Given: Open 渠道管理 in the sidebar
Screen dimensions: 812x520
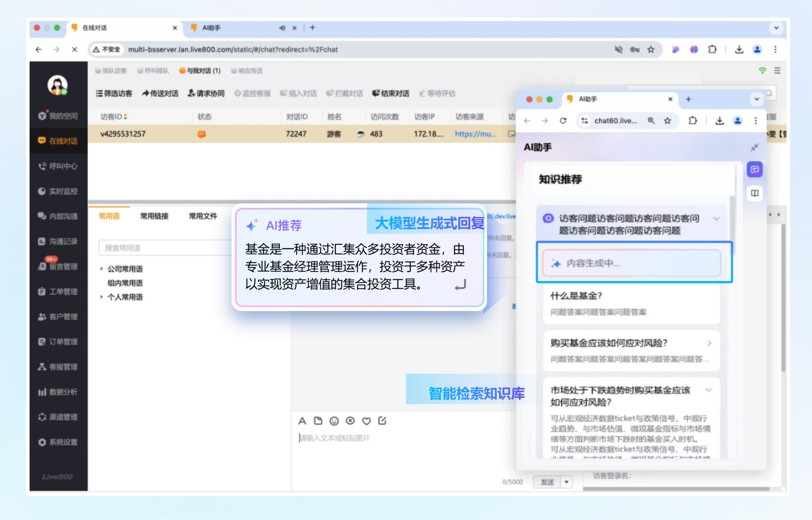Looking at the screenshot, I should (58, 417).
